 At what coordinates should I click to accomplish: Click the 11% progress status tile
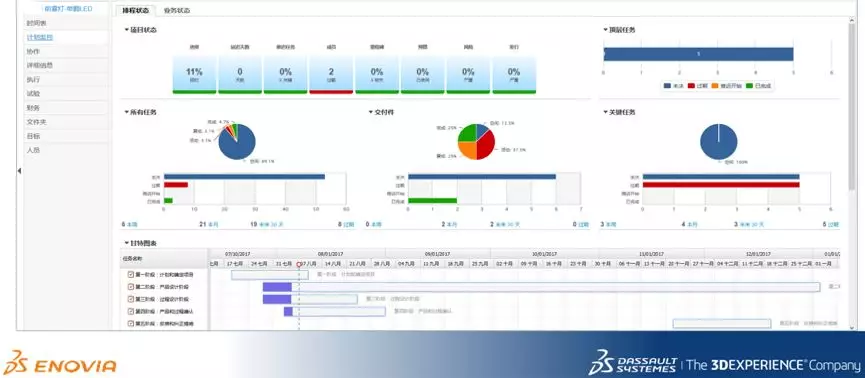coord(194,74)
